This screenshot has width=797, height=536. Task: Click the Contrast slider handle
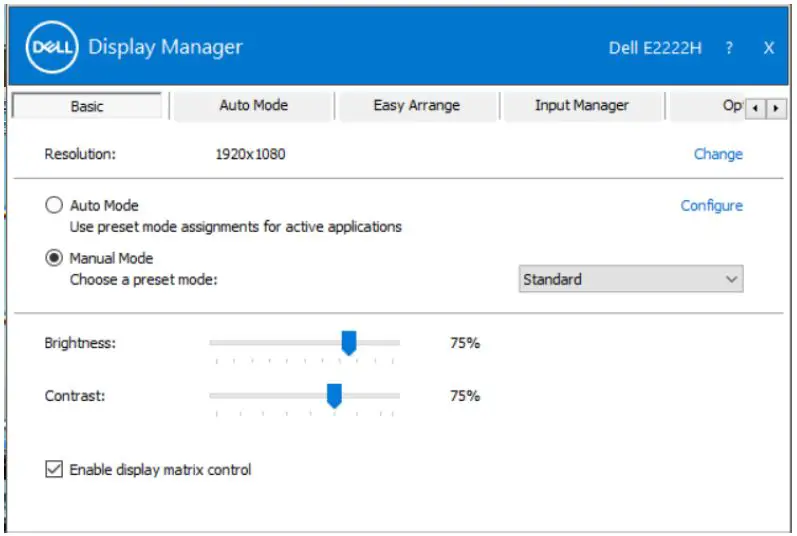[x=334, y=396]
